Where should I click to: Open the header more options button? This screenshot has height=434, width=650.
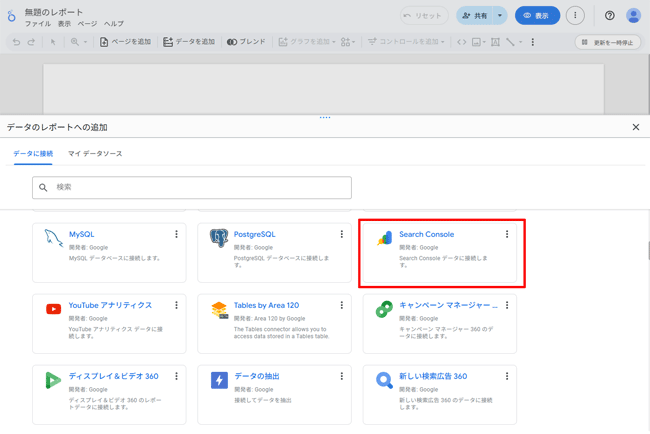[x=575, y=15]
